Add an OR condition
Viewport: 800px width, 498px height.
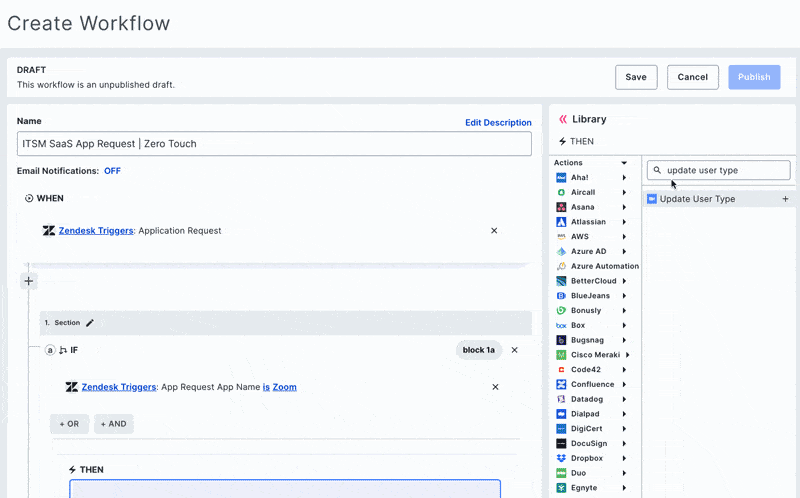69,424
